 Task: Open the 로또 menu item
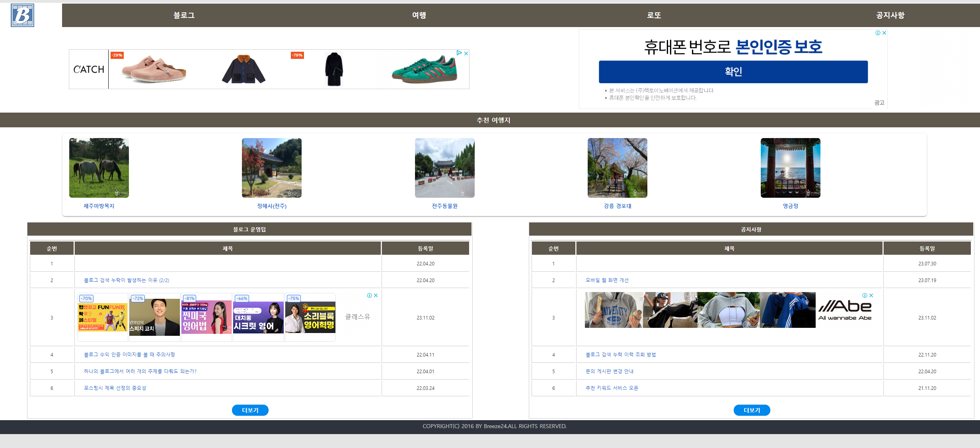pyautogui.click(x=654, y=15)
